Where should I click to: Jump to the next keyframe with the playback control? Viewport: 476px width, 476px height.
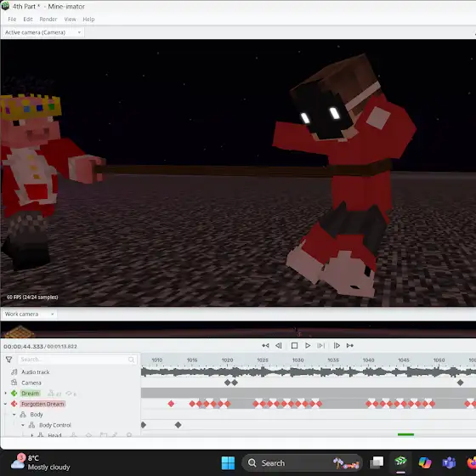(x=350, y=345)
